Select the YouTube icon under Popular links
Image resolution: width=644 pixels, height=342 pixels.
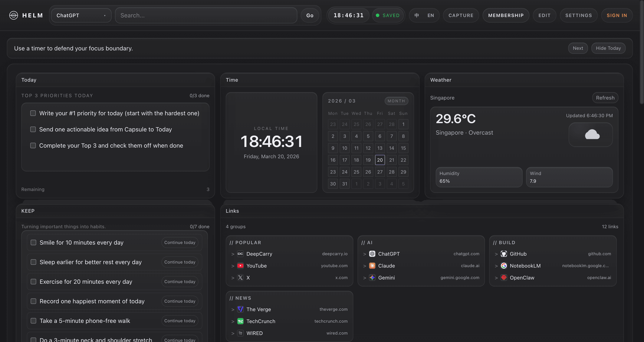240,266
